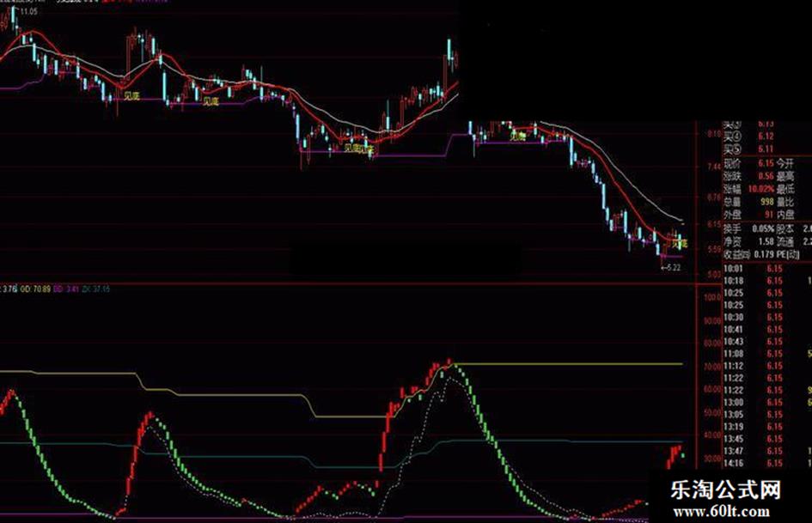Screen dimensions: 812x523
Task: Click the 40.00 indicator axis label
Action: [x=712, y=435]
